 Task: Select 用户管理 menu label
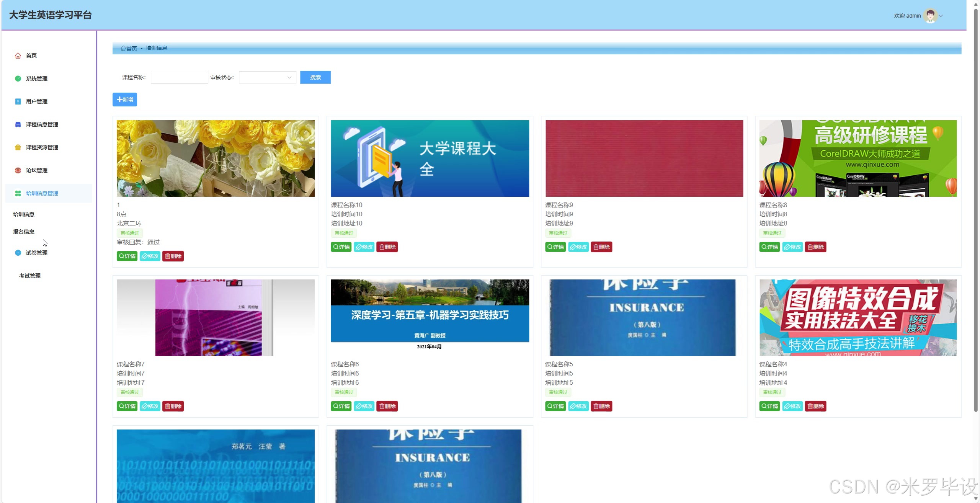pos(37,102)
